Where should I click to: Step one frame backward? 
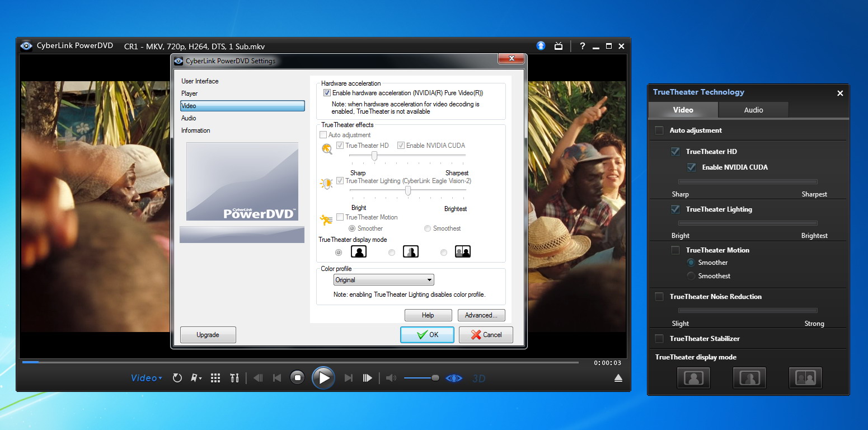tap(258, 378)
